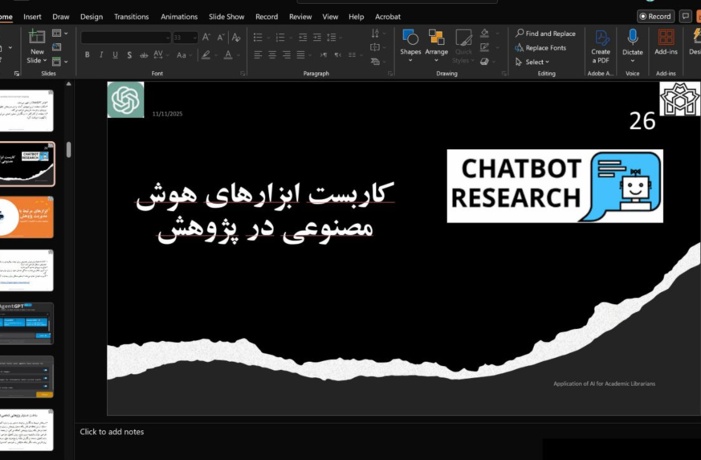
Task: Choose Font Color swatch
Action: pos(228,55)
